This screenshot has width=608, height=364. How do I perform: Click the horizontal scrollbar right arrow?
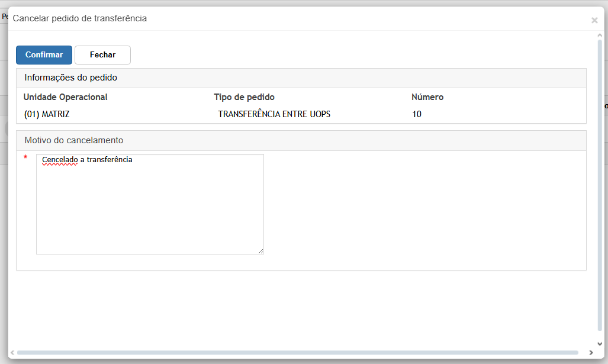[x=590, y=353]
